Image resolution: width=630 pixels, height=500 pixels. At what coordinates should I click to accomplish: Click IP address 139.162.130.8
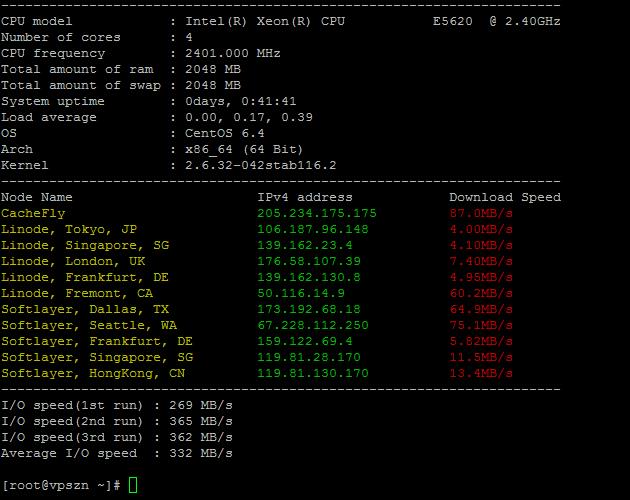click(x=309, y=278)
